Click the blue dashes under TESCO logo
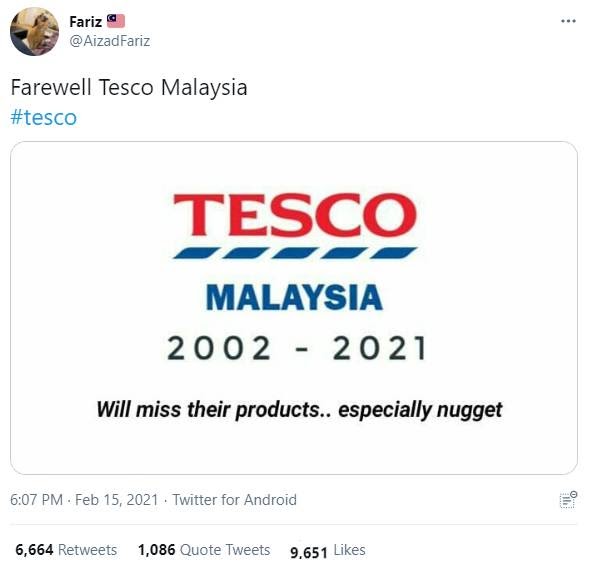The width and height of the screenshot is (591, 567). pos(295,253)
